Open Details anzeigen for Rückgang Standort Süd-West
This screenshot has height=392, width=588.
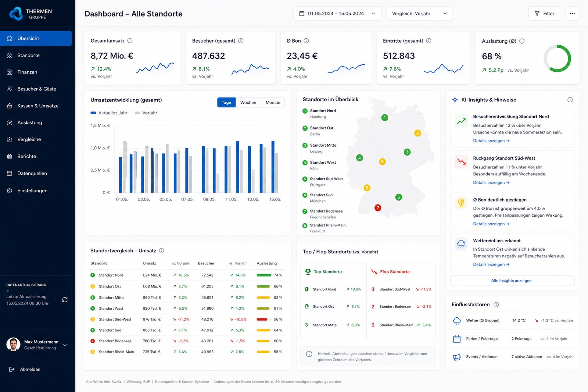pos(491,183)
